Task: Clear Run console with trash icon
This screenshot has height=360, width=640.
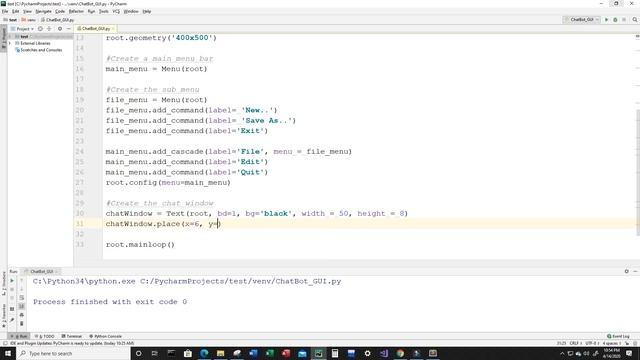Action: click(22, 323)
